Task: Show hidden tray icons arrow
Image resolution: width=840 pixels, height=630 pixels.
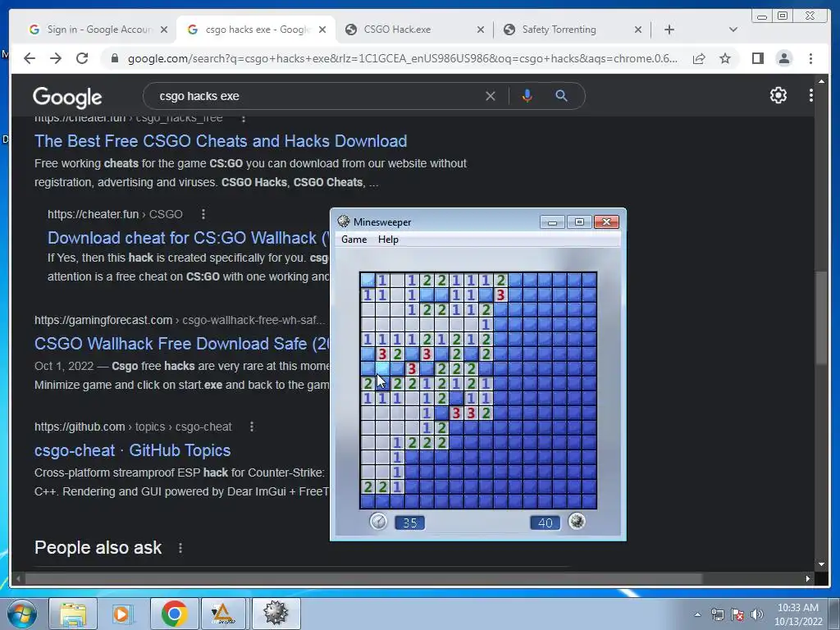Action: [x=697, y=614]
